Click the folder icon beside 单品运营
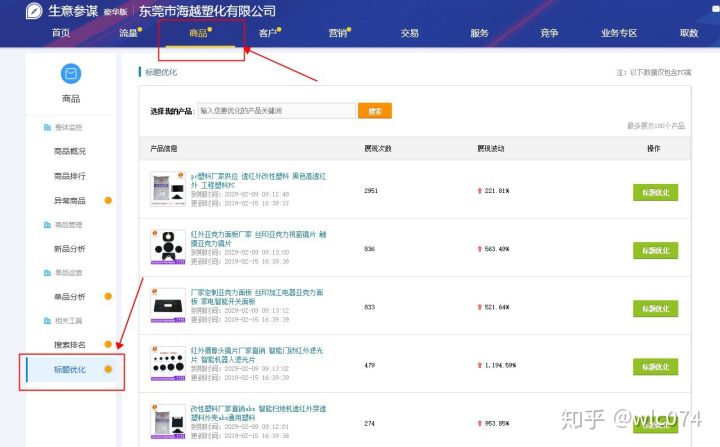Image resolution: width=720 pixels, height=447 pixels. point(47,272)
